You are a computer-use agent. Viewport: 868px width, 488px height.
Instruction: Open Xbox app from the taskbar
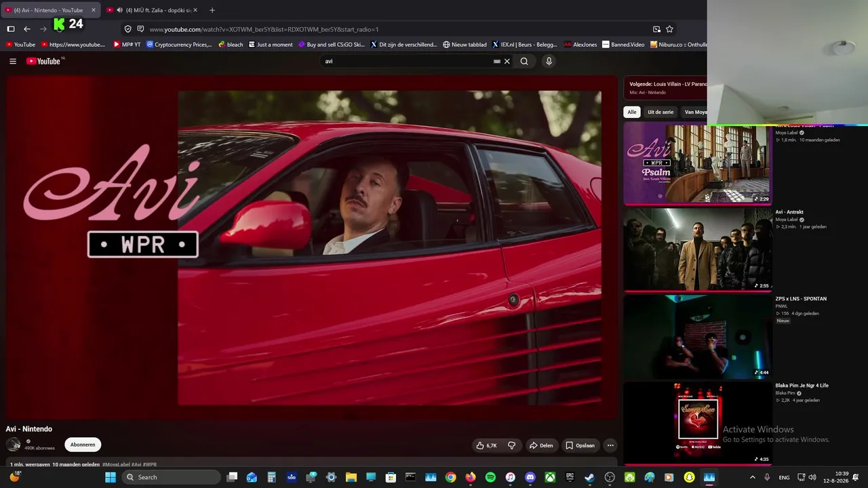point(550,477)
